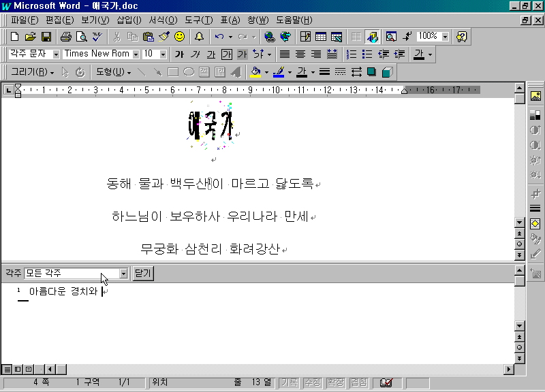Apply blue line color
Image resolution: width=545 pixels, height=392 pixels.
[x=279, y=72]
